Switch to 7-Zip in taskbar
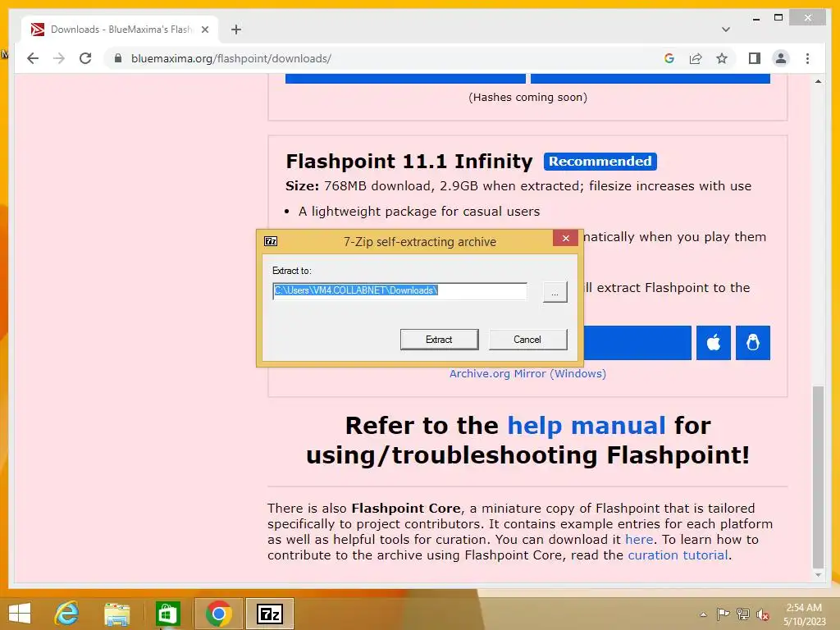 point(270,614)
